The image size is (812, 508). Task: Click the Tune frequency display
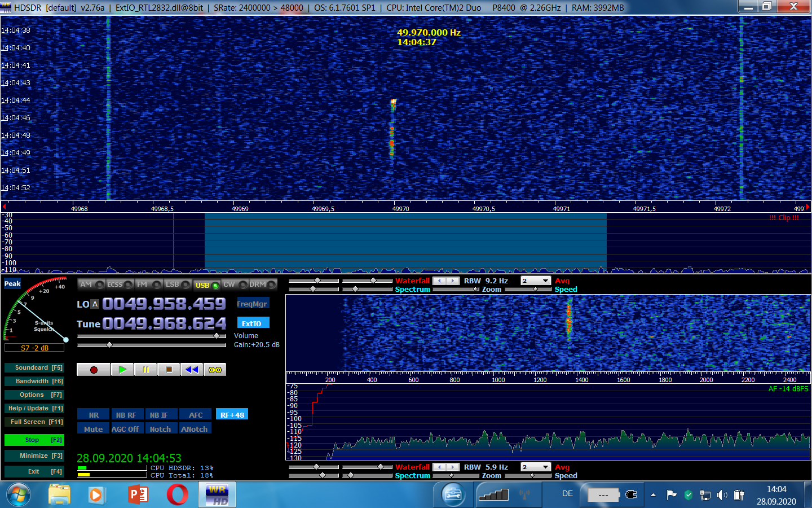coord(164,323)
